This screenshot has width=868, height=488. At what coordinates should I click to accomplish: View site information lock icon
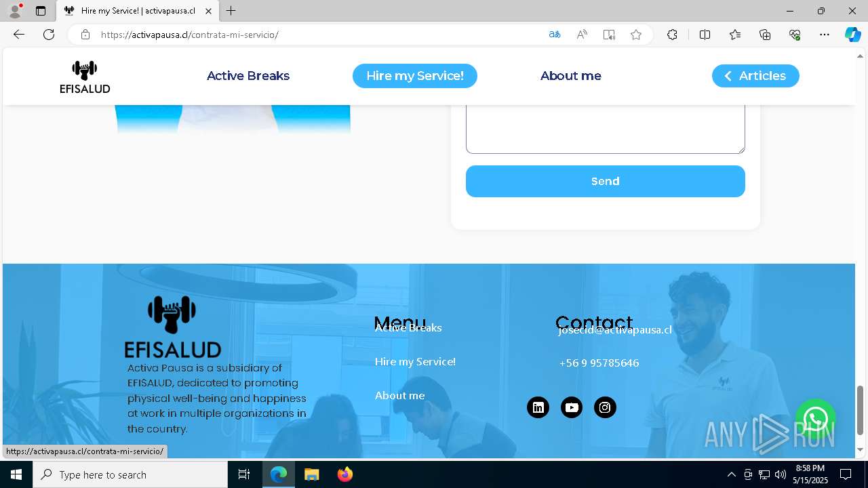[85, 35]
